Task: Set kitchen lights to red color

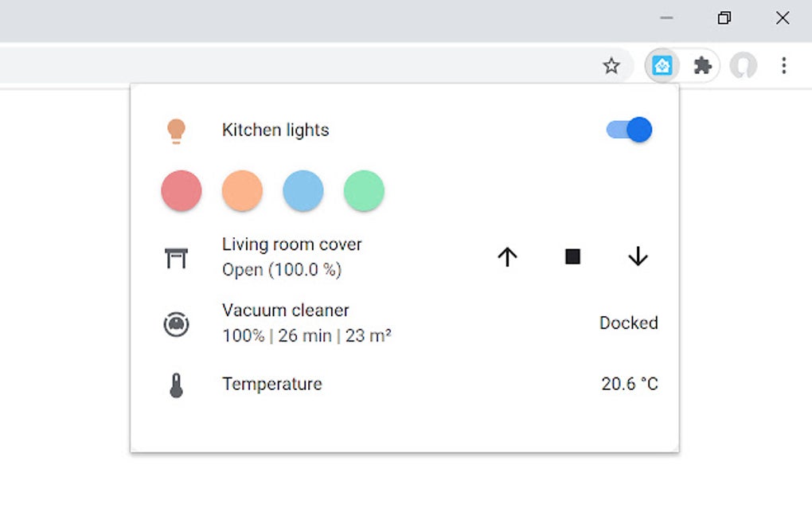Action: (x=182, y=191)
